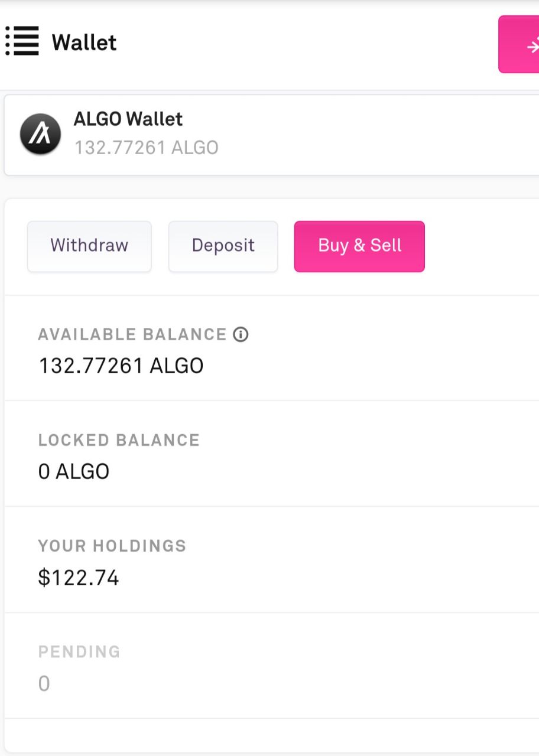Click the Withdraw button
Screen dimensions: 539x756
pyautogui.click(x=89, y=246)
